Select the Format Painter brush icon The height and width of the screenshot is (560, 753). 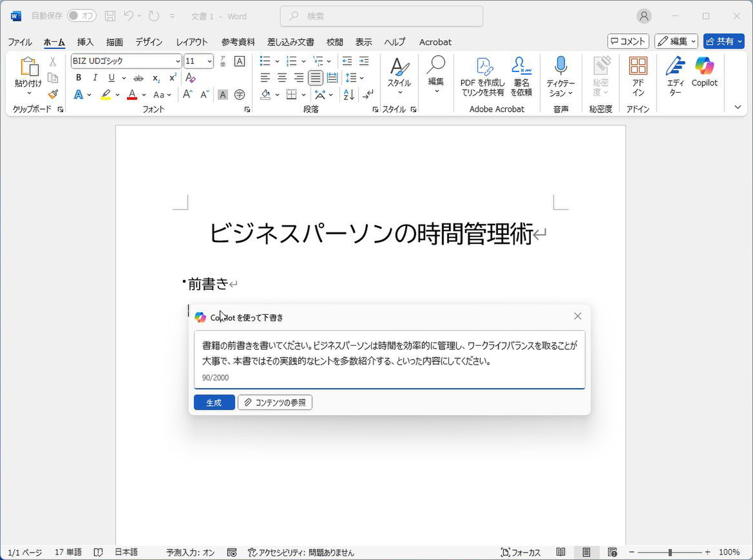[x=53, y=94]
